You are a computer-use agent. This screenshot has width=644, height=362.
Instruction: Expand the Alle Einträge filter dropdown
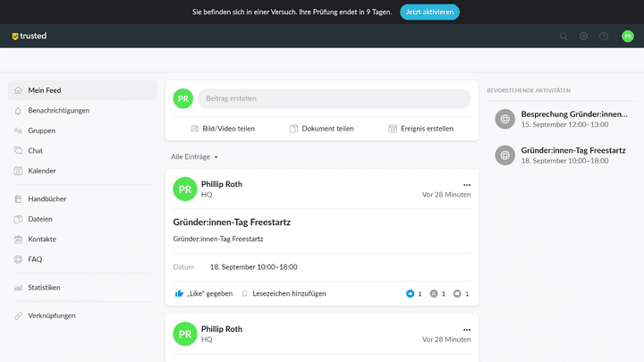195,156
